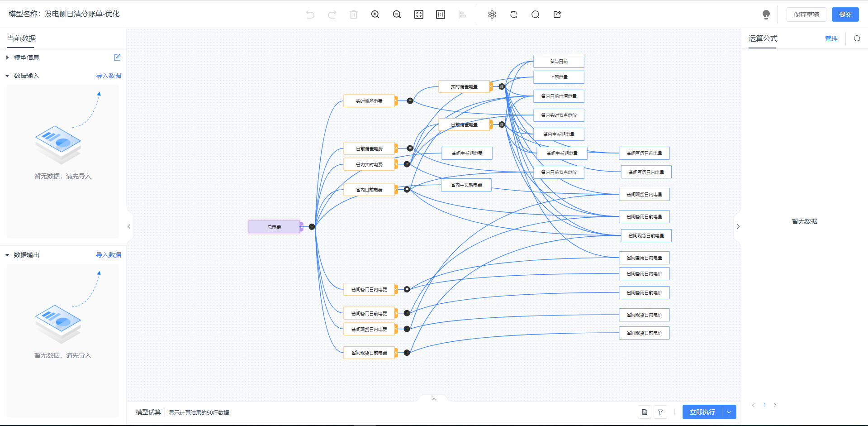Click the lightbulb tips icon
The height and width of the screenshot is (426, 868).
tap(766, 14)
